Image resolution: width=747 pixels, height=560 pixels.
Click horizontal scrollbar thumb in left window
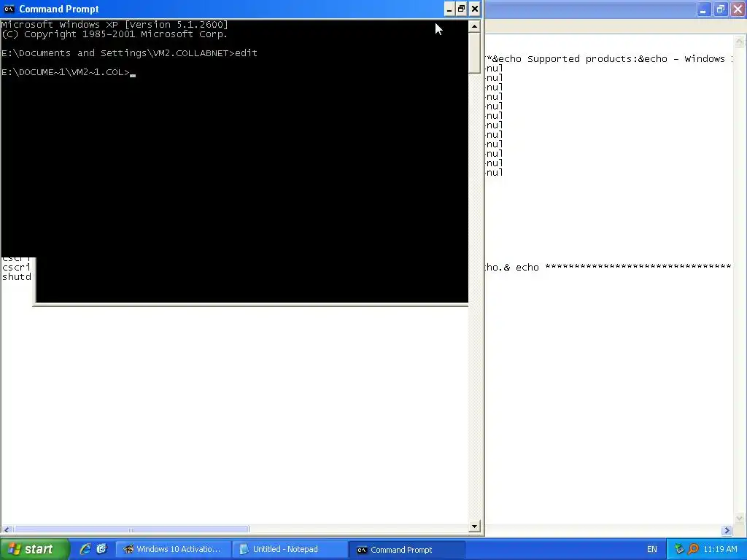pyautogui.click(x=131, y=529)
